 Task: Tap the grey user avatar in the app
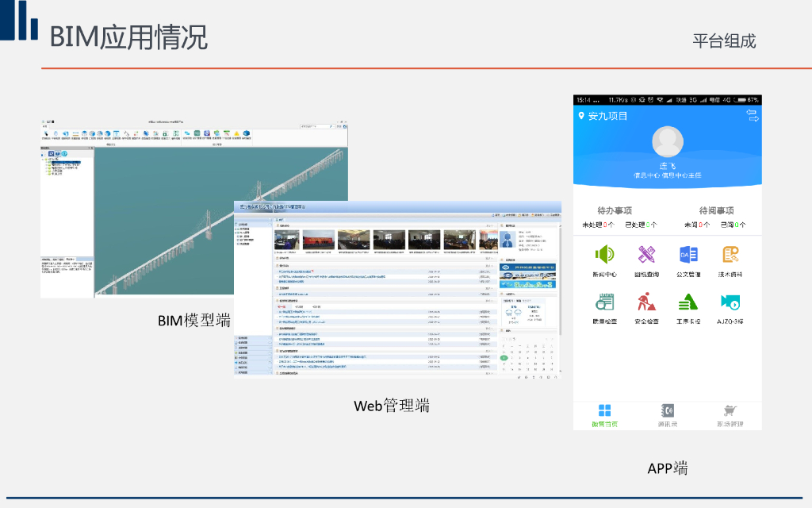click(668, 141)
